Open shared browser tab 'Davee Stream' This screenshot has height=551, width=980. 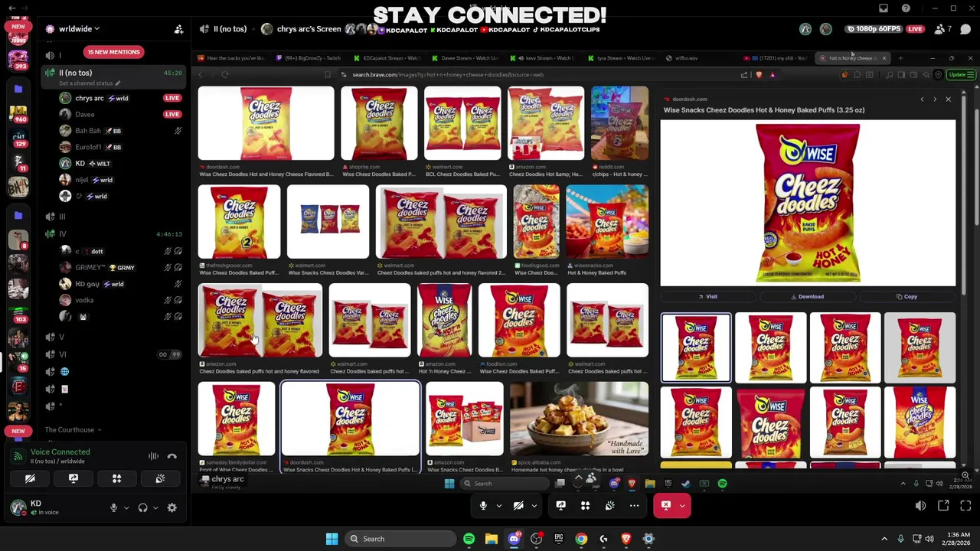(x=465, y=58)
